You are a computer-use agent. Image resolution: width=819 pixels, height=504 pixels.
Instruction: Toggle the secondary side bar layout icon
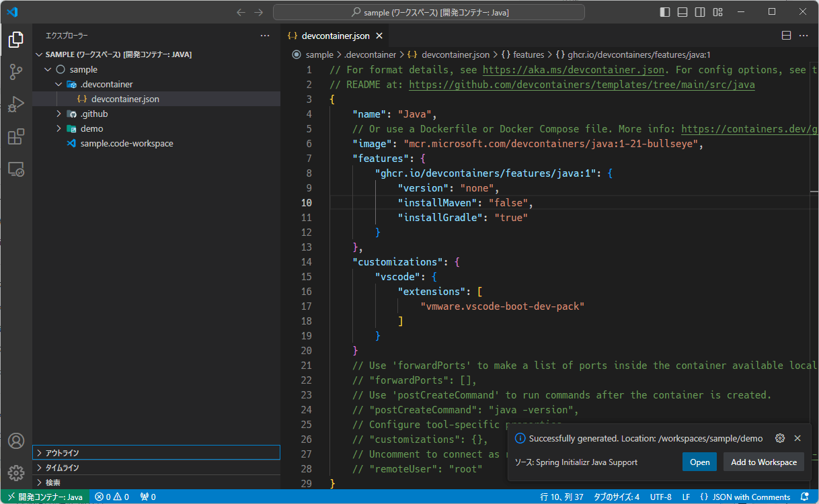700,12
